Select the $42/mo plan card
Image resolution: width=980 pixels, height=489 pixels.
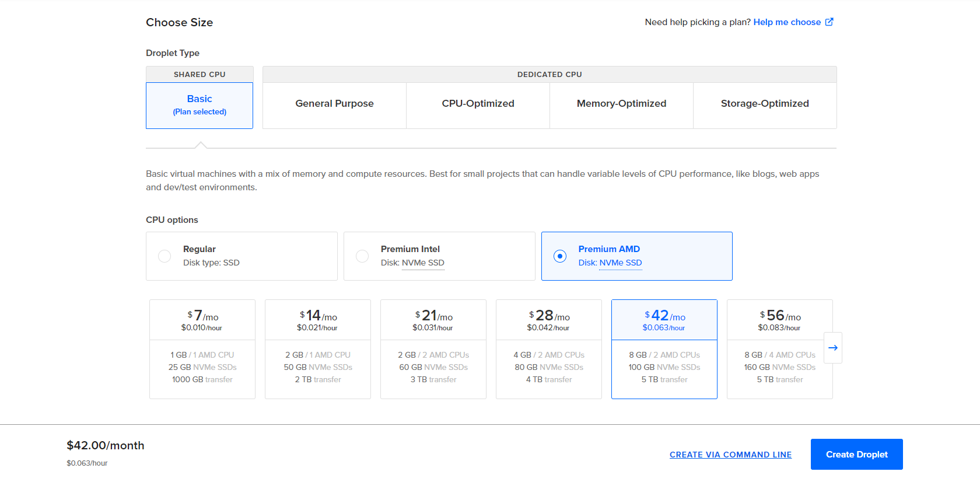[664, 349]
